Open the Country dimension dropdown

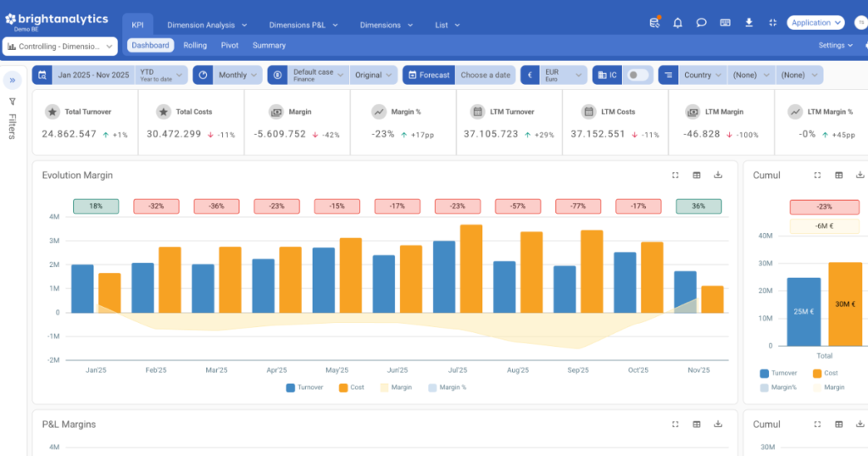coord(703,75)
